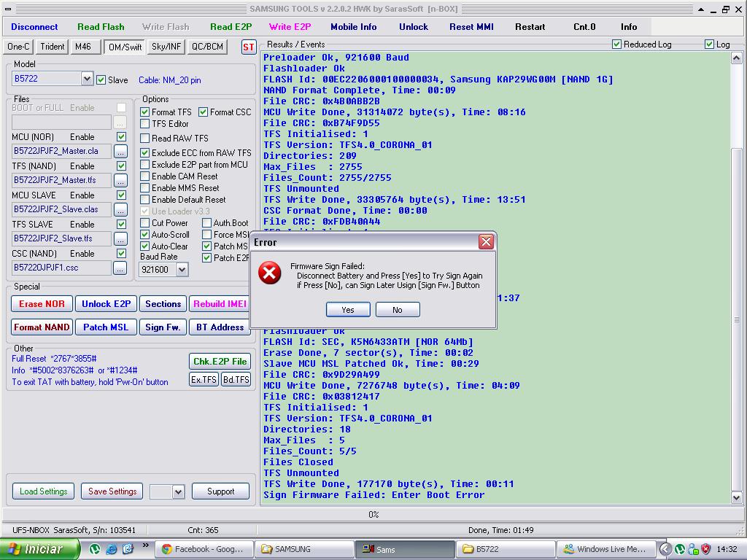Image resolution: width=747 pixels, height=560 pixels.
Task: Browse for TFS (NAND) file button
Action: (120, 181)
